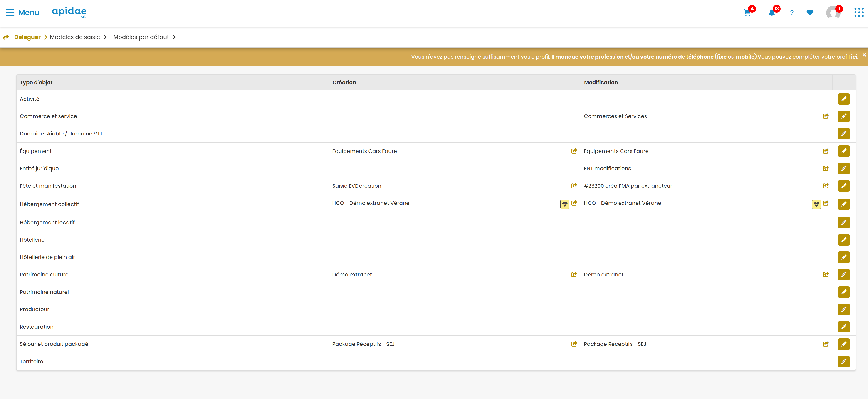Edit the Fête et manifestation row
The width and height of the screenshot is (868, 399).
844,186
